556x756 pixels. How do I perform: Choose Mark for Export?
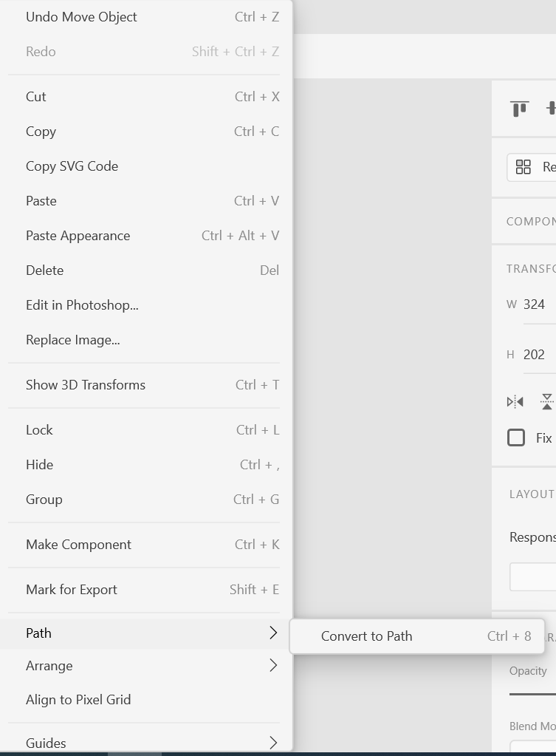pos(72,589)
